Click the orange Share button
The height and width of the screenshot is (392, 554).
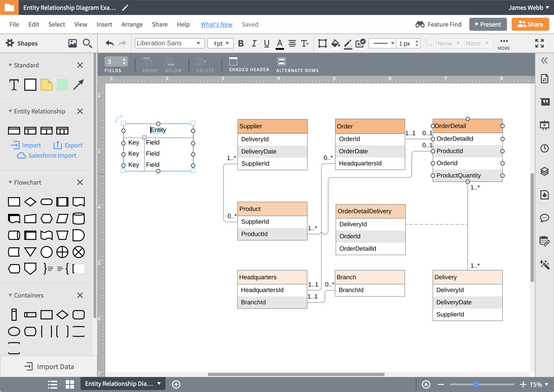point(530,24)
